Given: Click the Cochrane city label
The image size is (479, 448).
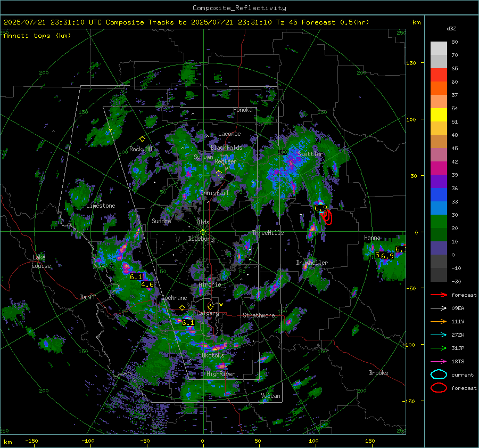Looking at the screenshot, I should 174,298.
